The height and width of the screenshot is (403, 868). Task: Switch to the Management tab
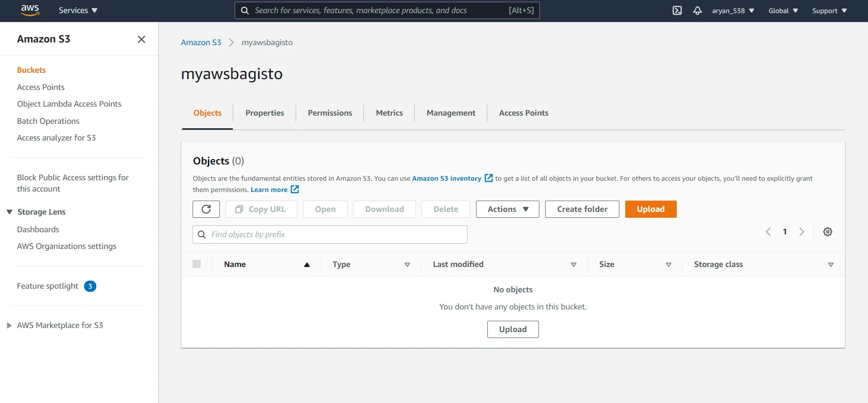coord(451,113)
